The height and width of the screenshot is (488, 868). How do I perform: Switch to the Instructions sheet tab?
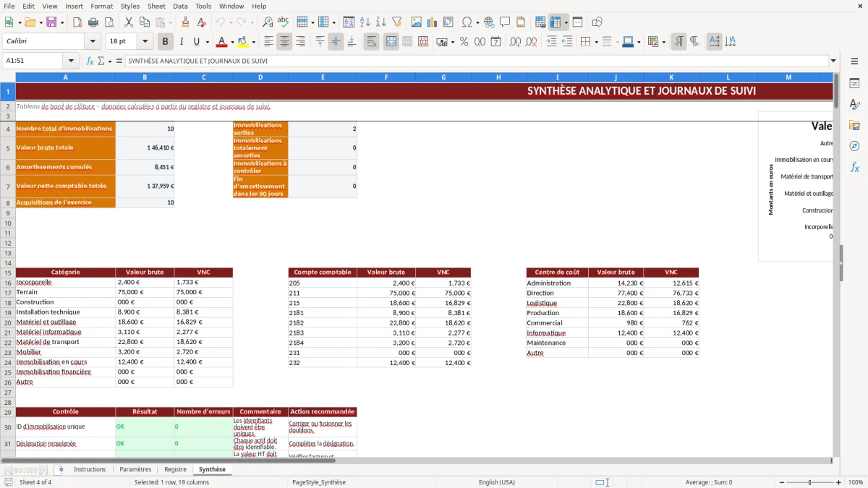point(90,469)
